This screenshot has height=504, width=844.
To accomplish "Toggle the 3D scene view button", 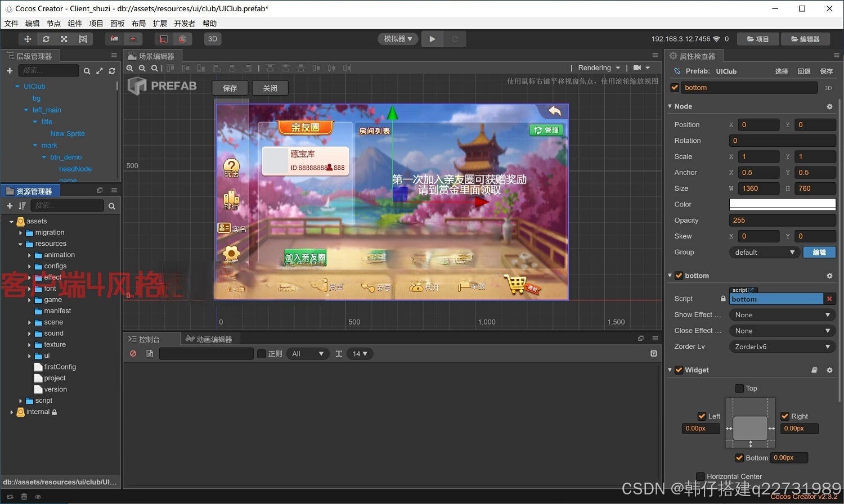I will [x=213, y=39].
